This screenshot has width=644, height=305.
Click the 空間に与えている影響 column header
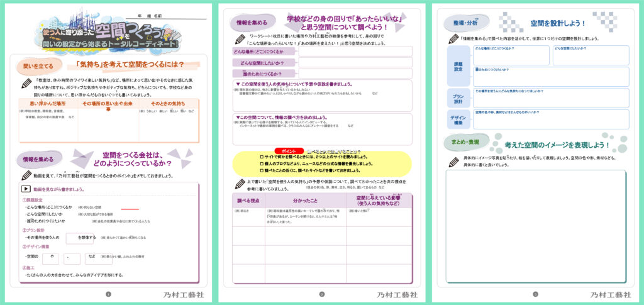pyautogui.click(x=378, y=201)
